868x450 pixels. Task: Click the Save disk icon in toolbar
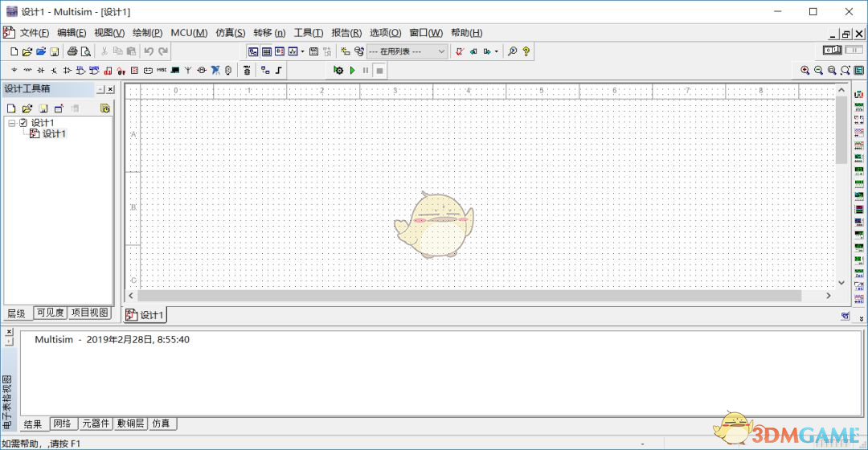(x=55, y=51)
